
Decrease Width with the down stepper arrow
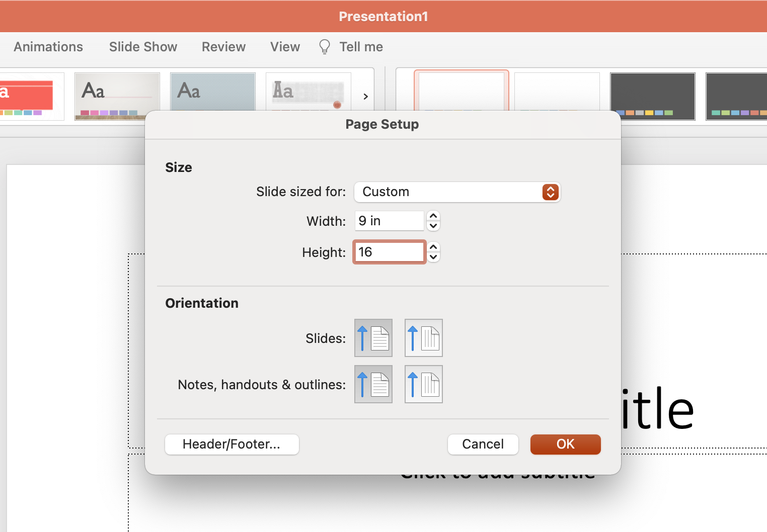(433, 226)
